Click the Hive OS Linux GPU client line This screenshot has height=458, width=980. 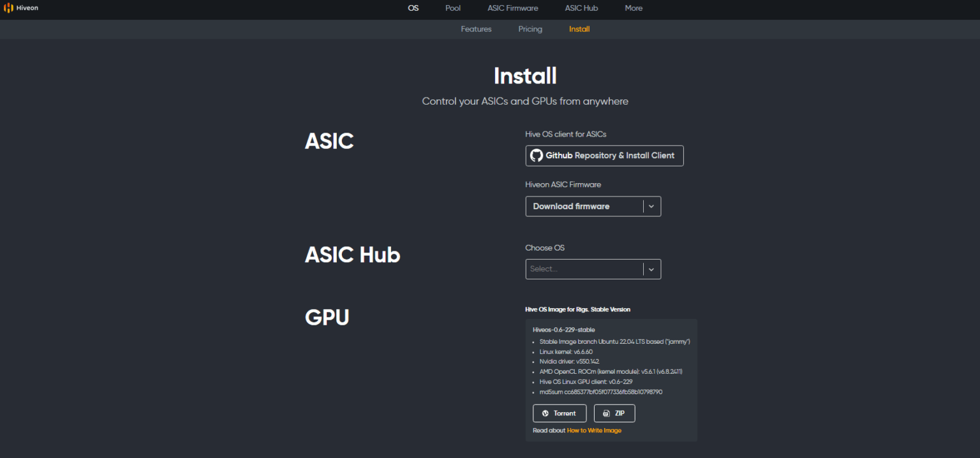tap(586, 381)
